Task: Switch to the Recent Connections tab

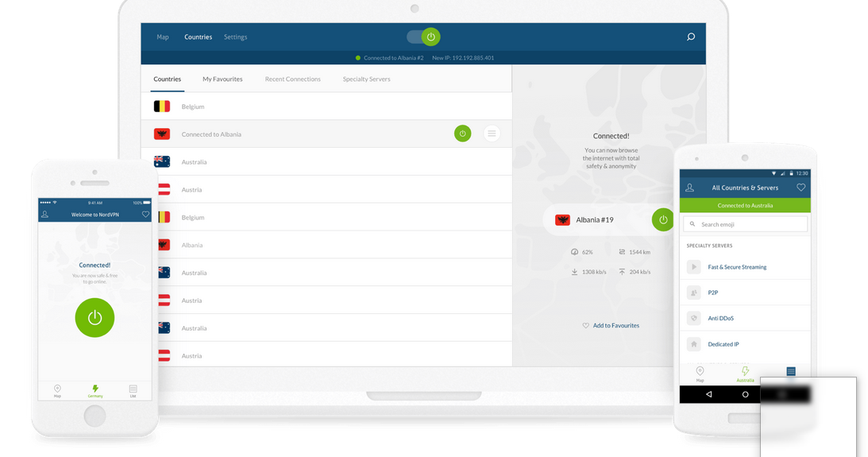Action: (293, 79)
